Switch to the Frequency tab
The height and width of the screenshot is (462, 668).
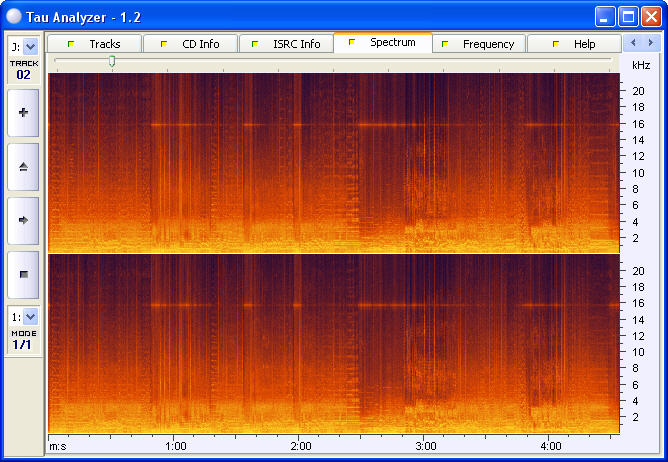tap(478, 44)
